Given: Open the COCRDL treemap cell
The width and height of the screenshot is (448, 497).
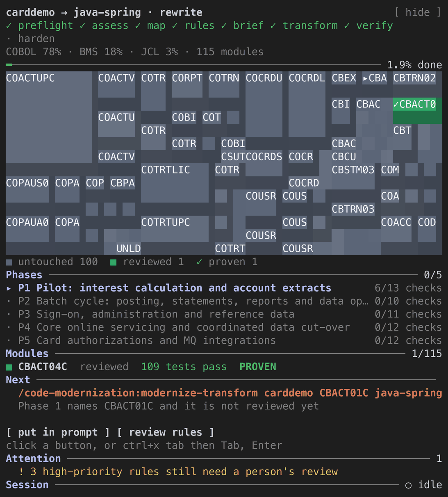Looking at the screenshot, I should tap(307, 104).
